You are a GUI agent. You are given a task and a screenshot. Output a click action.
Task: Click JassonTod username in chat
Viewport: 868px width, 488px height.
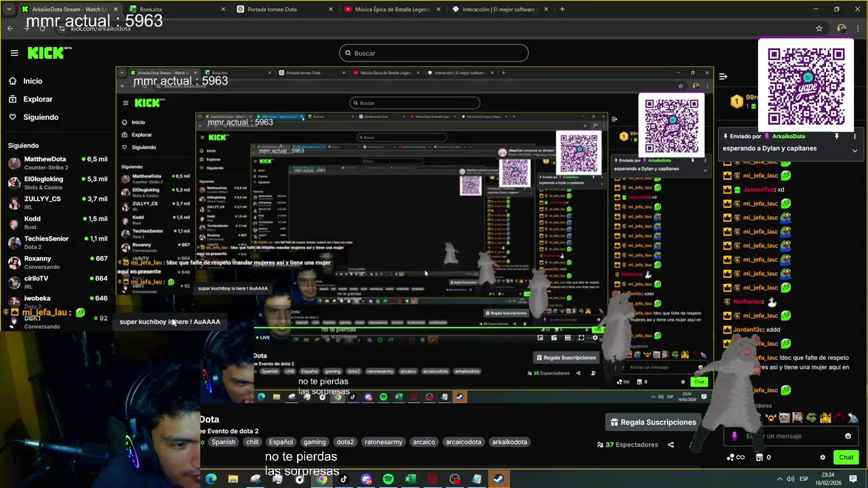click(759, 190)
